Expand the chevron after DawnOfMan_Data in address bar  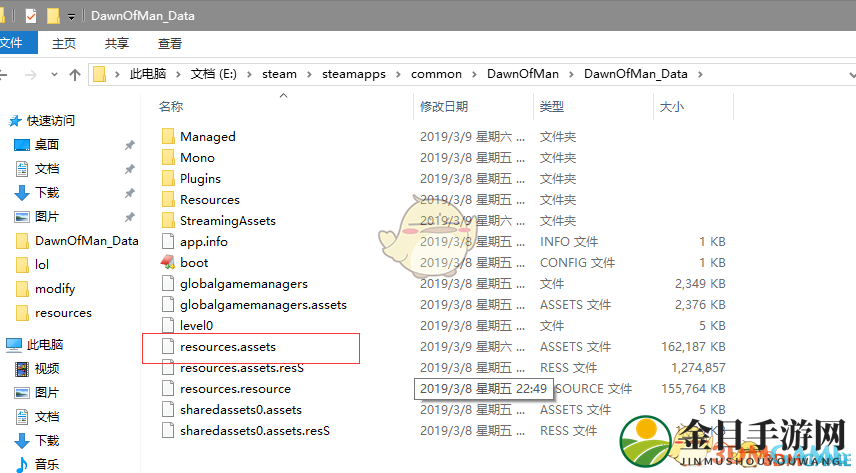point(699,74)
